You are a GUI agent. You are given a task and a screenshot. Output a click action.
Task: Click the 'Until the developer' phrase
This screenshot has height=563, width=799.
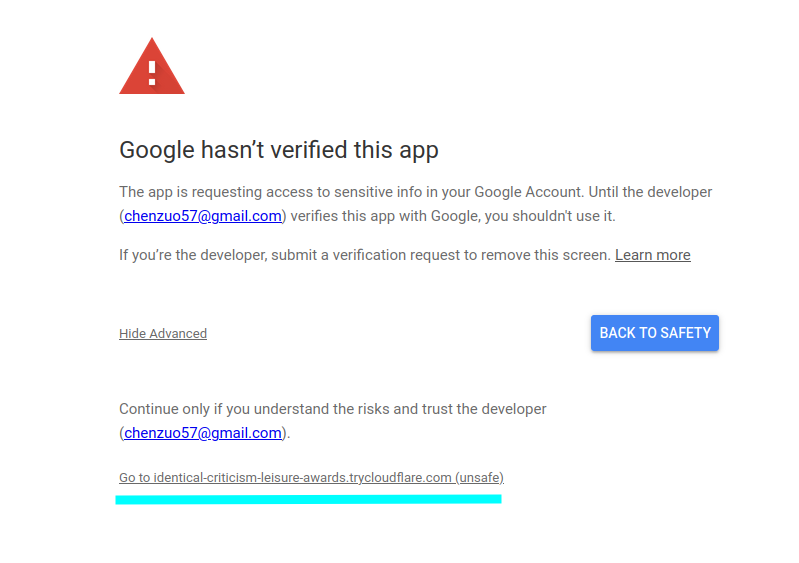tap(650, 192)
